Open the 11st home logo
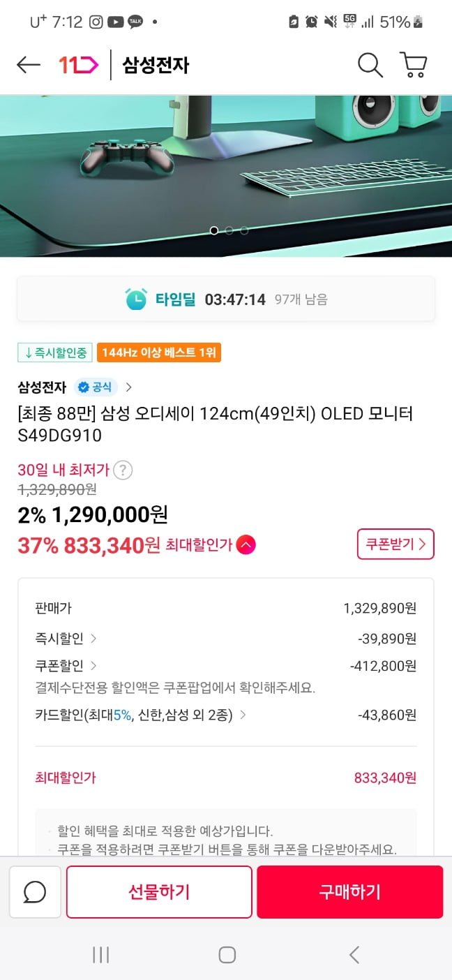The width and height of the screenshot is (452, 980). pos(79,65)
